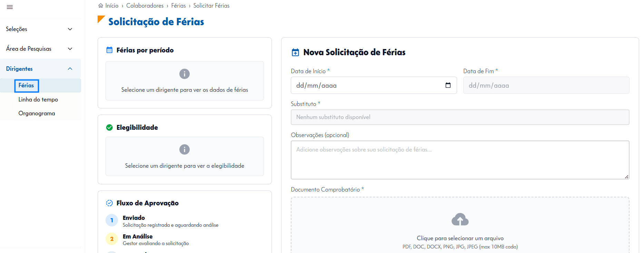Click 'Solicitação registrada e aguardando análise' text
This screenshot has height=253, width=644.
click(170, 225)
